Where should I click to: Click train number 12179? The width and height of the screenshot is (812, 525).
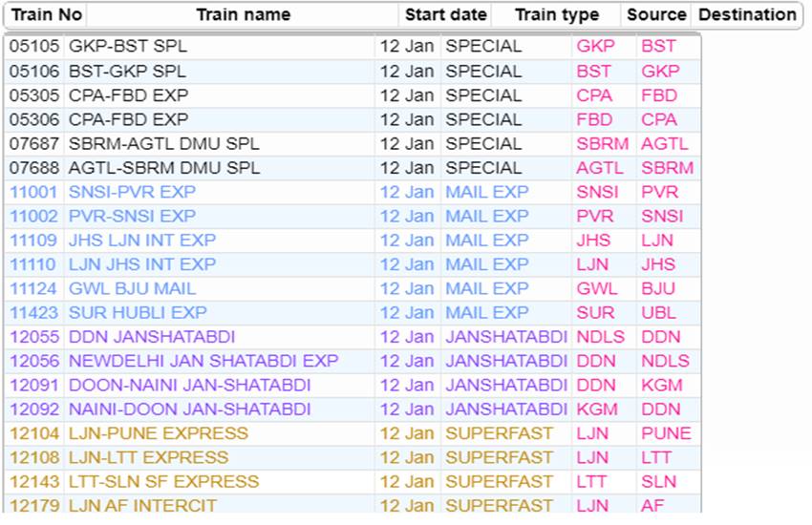33,505
